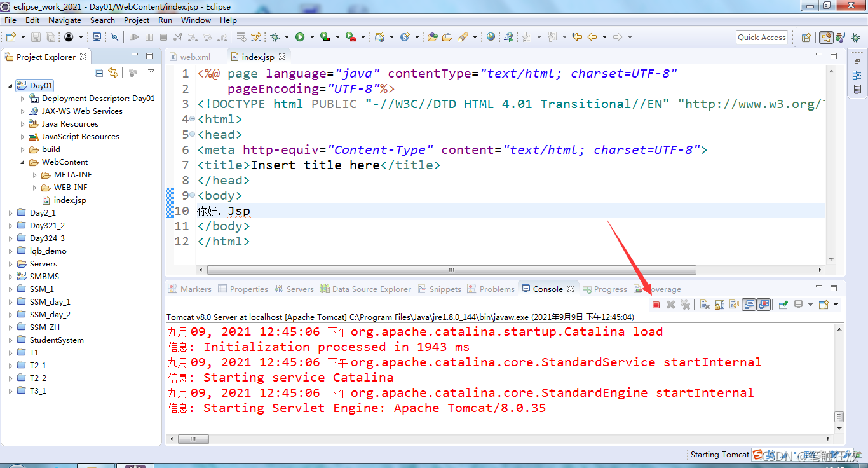
Task: Open the Open Console dropdown arrow
Action: 836,305
